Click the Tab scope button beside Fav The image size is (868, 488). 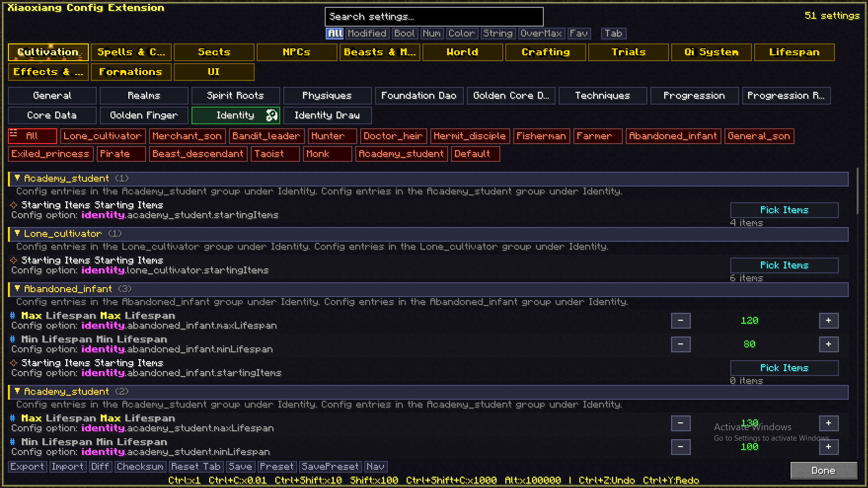(613, 34)
